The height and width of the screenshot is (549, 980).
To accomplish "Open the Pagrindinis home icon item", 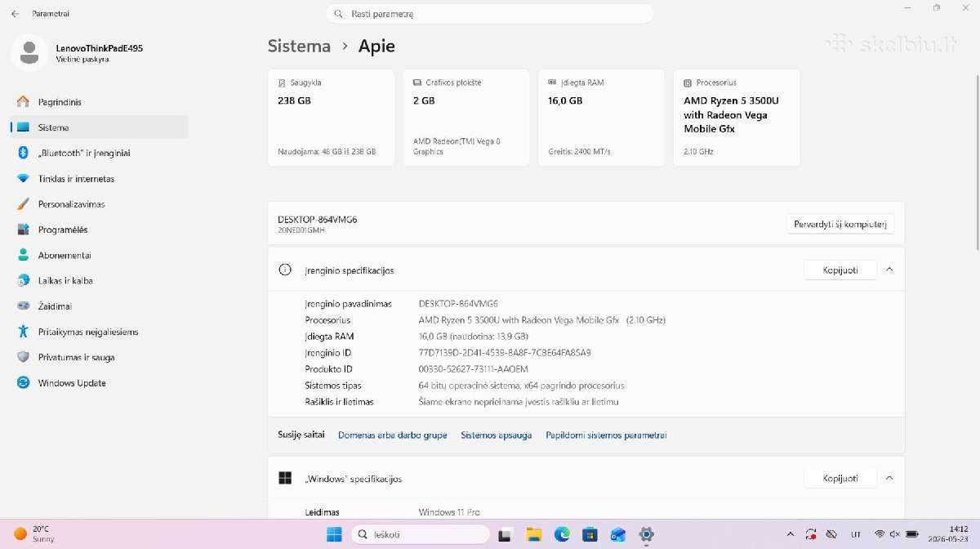I will tap(99, 102).
